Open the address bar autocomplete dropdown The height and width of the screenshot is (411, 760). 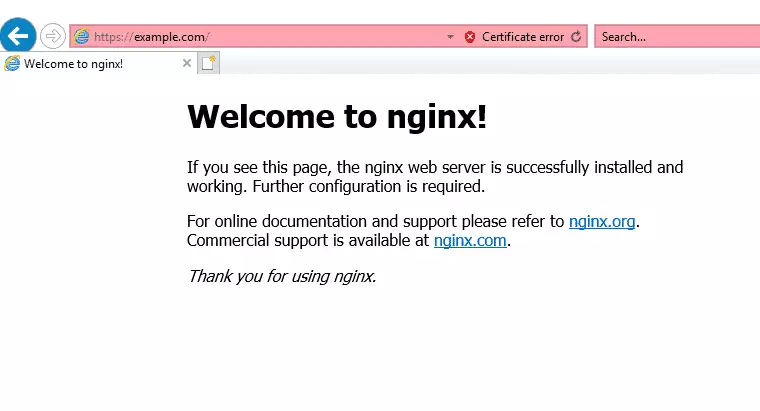[x=450, y=37]
